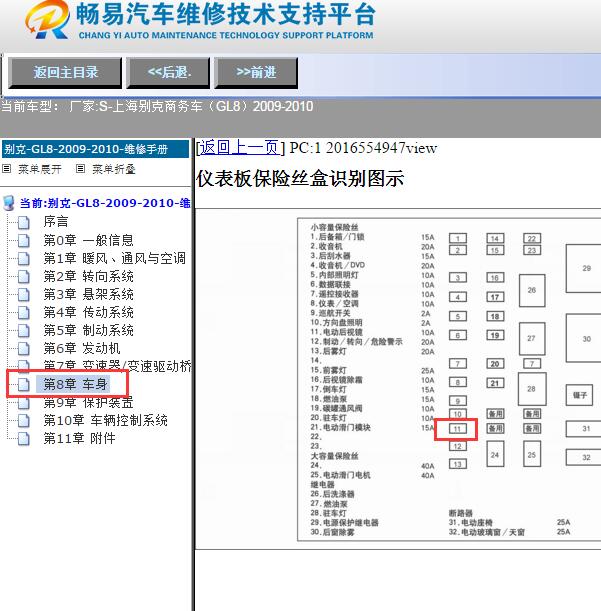Click page icon next to 第3章
Image resolution: width=601 pixels, height=611 pixels.
point(24,295)
